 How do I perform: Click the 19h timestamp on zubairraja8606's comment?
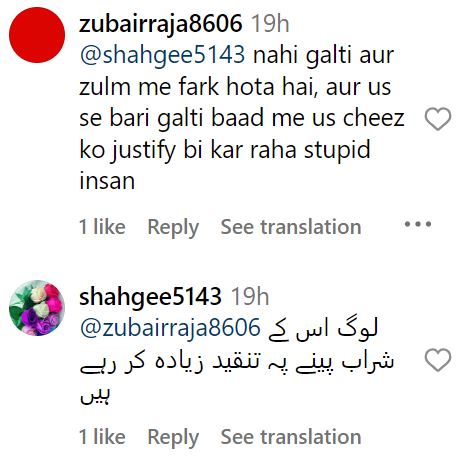270,24
